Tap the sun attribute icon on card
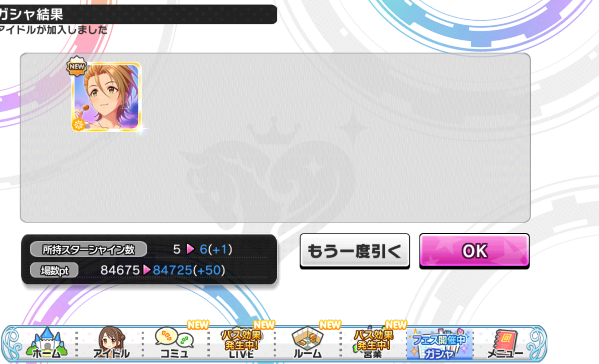The width and height of the screenshot is (599, 364). coord(79,125)
